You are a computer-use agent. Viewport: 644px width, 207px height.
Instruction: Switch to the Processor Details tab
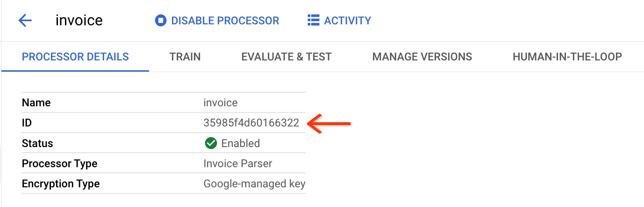point(75,57)
